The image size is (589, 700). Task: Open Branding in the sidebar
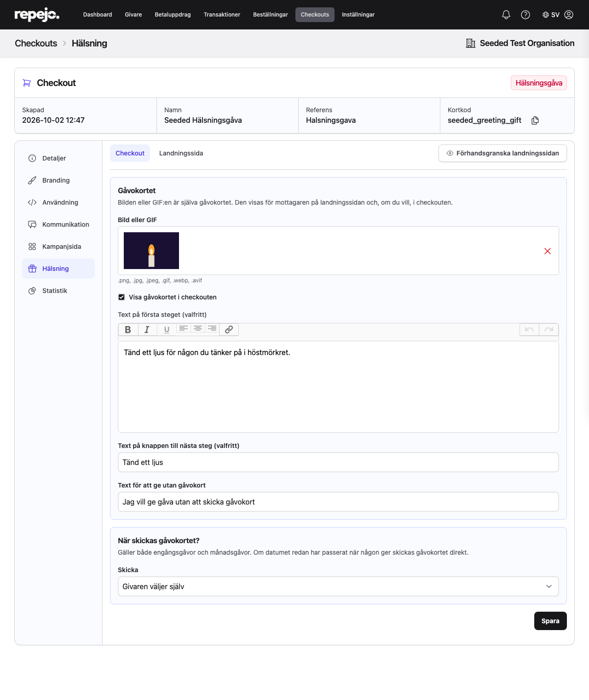point(58,180)
